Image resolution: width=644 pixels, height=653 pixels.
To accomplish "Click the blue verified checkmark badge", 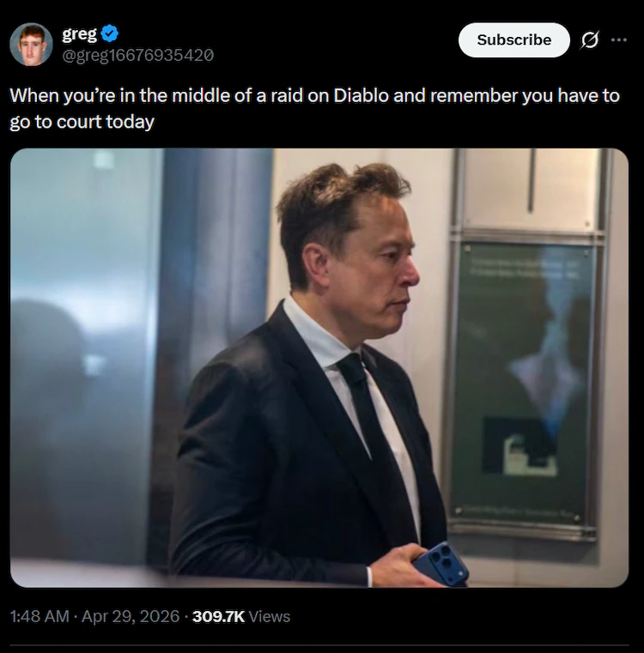I will click(x=109, y=34).
